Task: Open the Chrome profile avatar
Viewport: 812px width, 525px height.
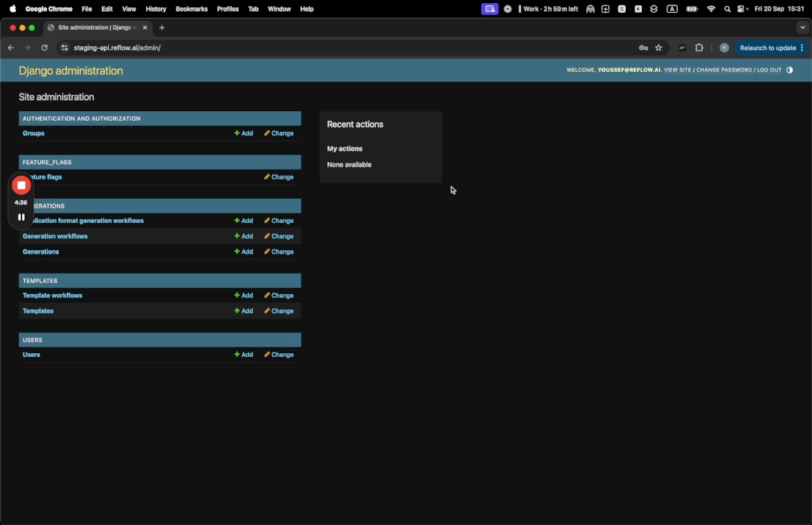Action: tap(724, 47)
